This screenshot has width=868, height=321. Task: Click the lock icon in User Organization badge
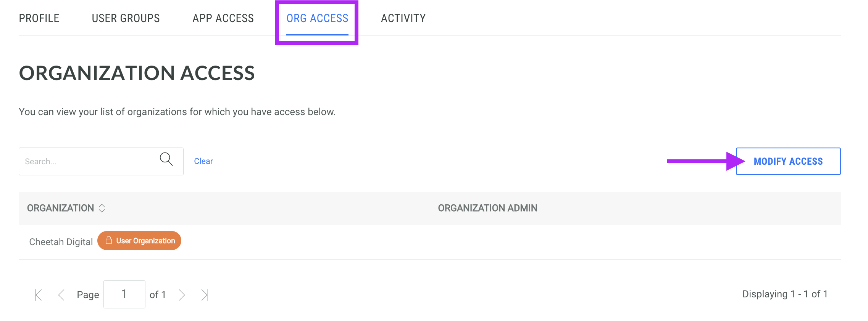109,240
